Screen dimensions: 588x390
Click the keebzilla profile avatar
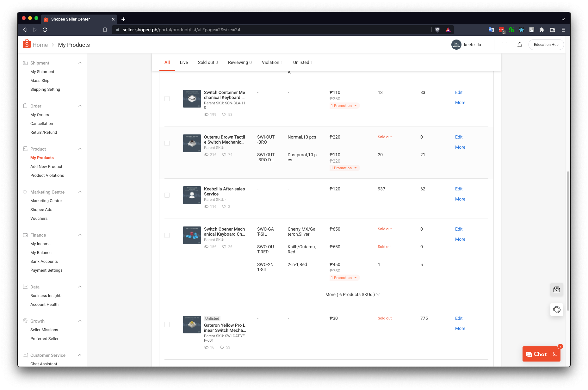(x=456, y=45)
